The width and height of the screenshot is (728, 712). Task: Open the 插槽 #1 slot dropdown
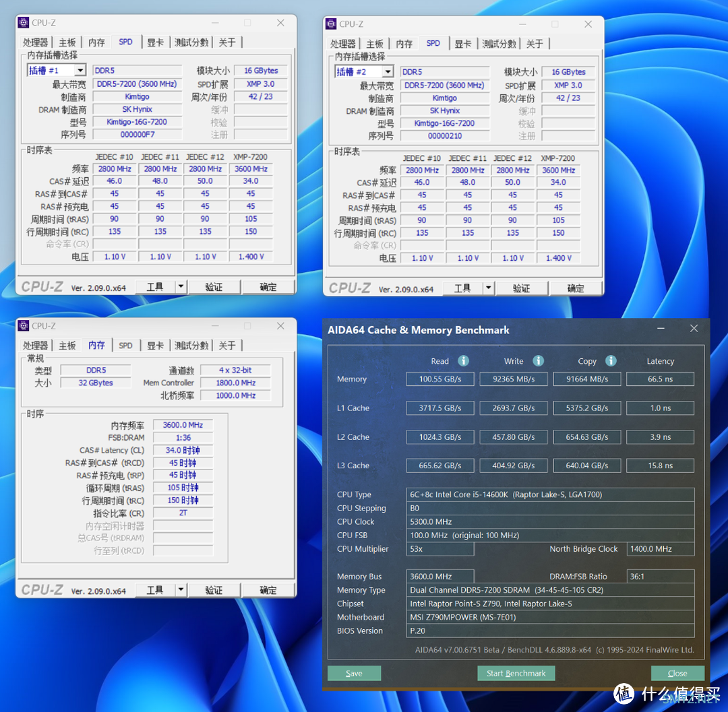(x=80, y=70)
